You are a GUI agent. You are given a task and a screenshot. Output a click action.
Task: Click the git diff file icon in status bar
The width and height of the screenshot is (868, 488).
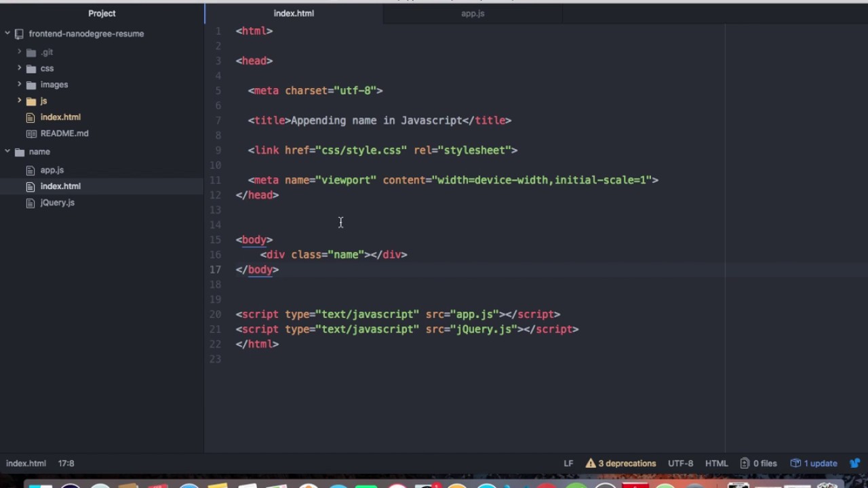[745, 464]
